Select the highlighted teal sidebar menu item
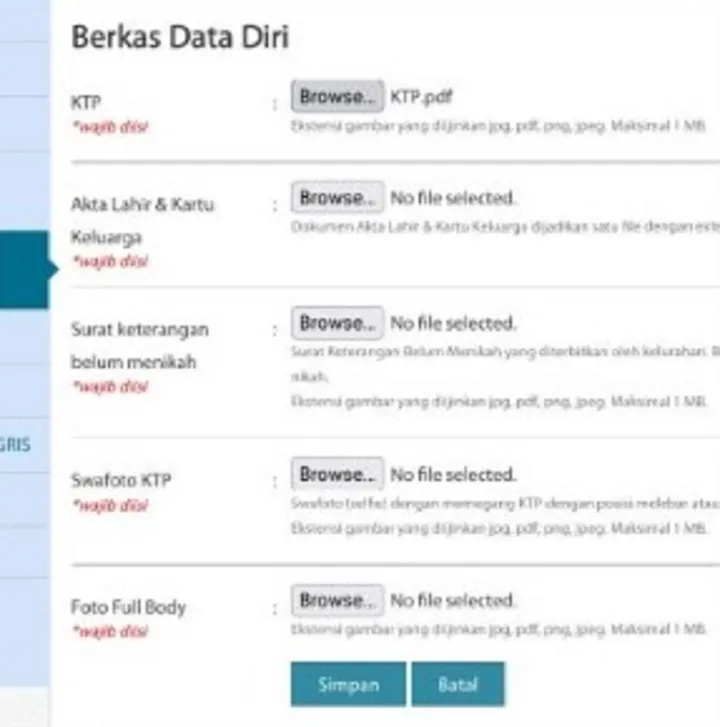The image size is (720, 727). (23, 270)
